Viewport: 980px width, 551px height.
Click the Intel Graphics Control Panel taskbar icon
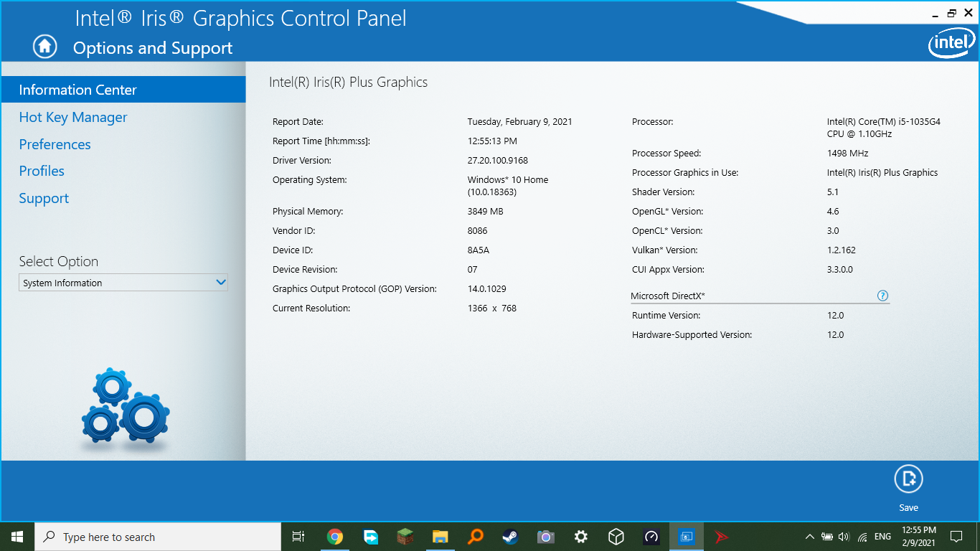687,537
